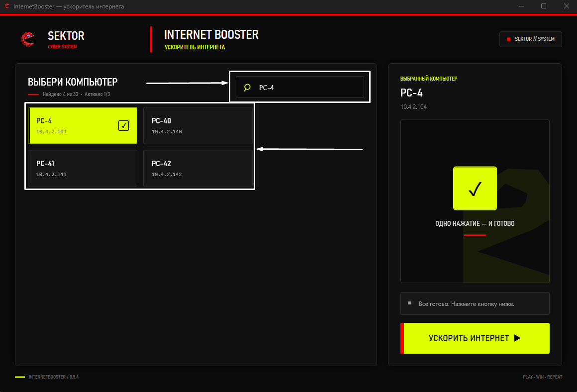Click the 10.4.2.142 address text
The image size is (577, 392).
(x=167, y=175)
